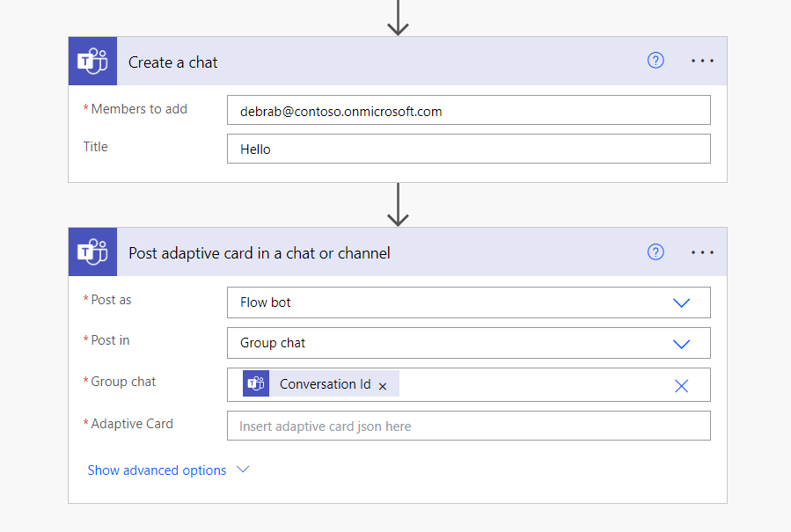Remove the Conversation Id token
Screen dimensions: 791x532
point(383,385)
